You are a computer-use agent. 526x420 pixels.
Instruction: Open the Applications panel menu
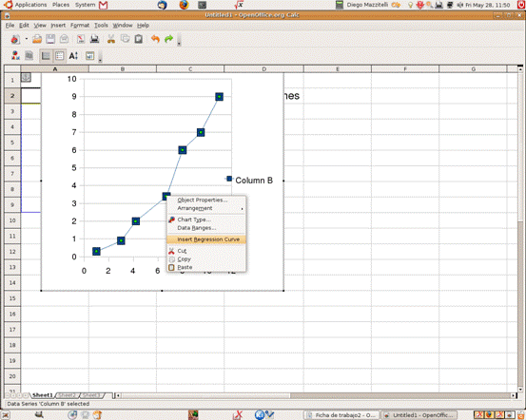tap(26, 5)
